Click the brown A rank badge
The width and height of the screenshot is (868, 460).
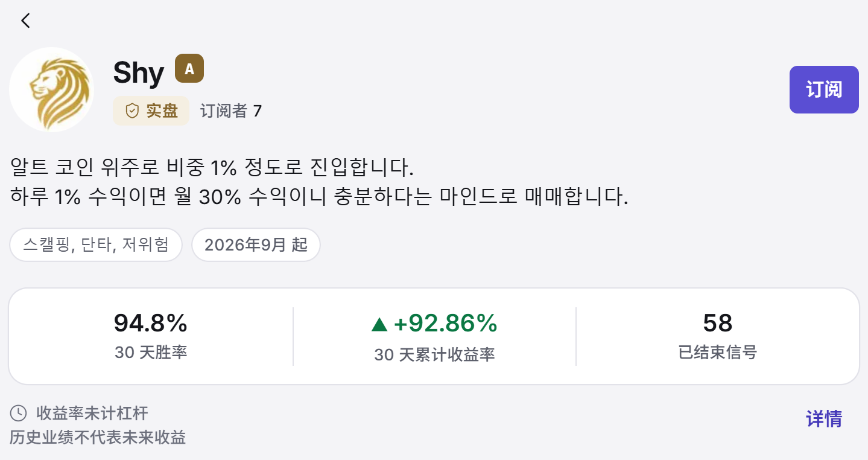click(x=189, y=69)
